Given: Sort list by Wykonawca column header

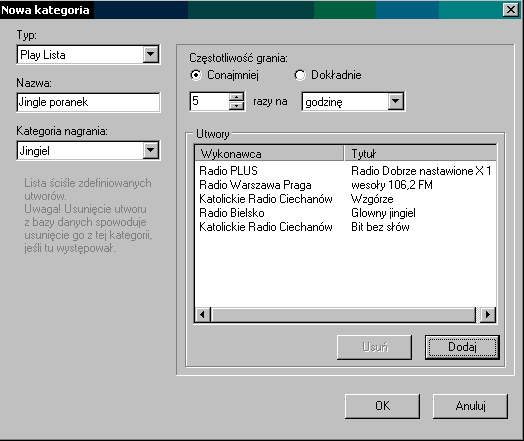Looking at the screenshot, I should click(x=269, y=154).
